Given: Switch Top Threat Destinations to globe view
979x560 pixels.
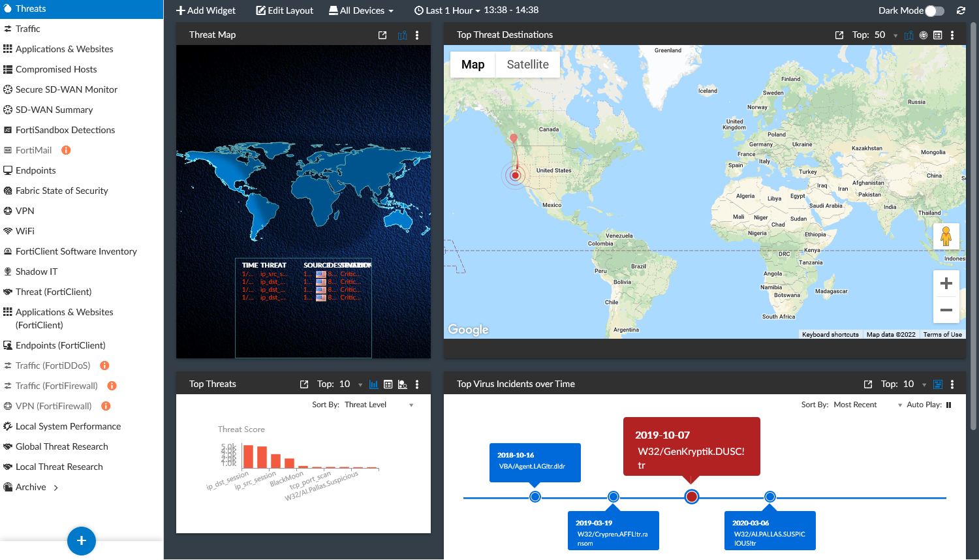Looking at the screenshot, I should pos(924,35).
